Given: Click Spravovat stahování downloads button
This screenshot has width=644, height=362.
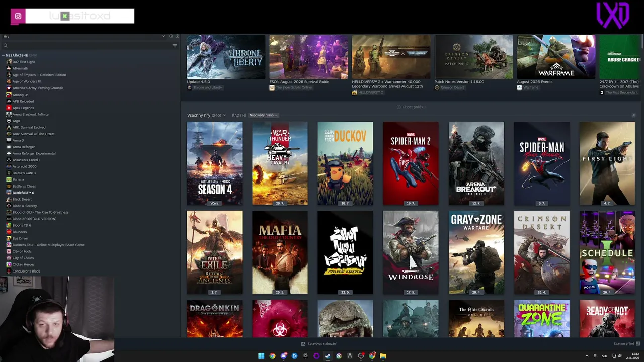Looking at the screenshot, I should click(318, 344).
